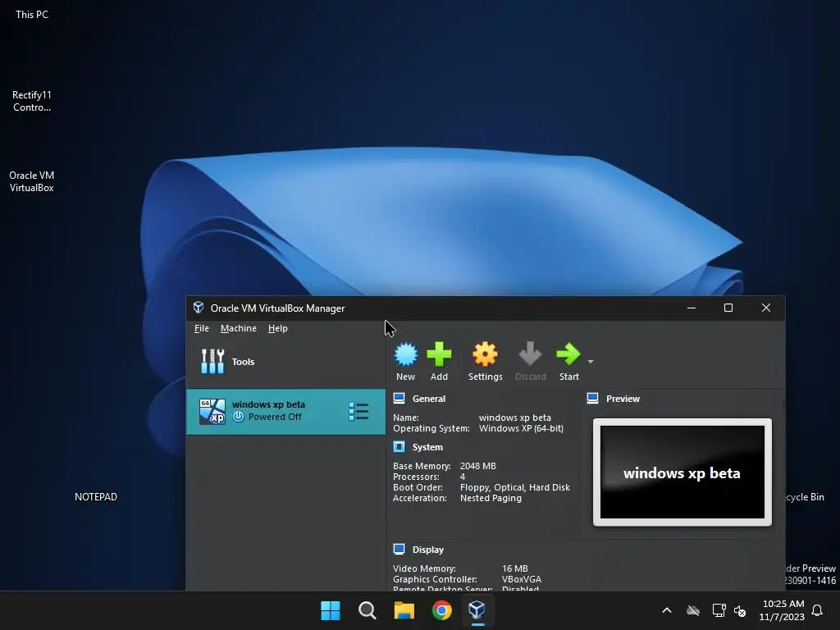The image size is (840, 630).
Task: Click the Windows XP OS icon of the VM
Action: click(x=212, y=412)
